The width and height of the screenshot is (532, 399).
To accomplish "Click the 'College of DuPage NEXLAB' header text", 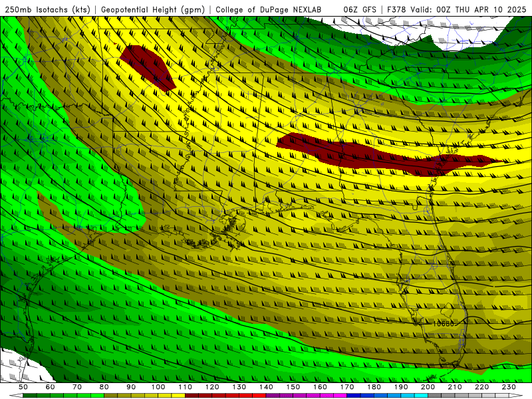I will [269, 10].
